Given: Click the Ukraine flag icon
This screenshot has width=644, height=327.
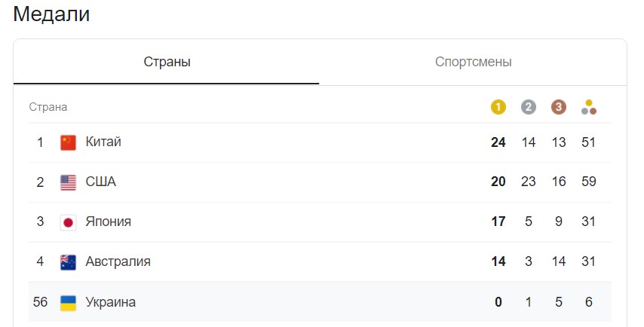Looking at the screenshot, I should [68, 303].
